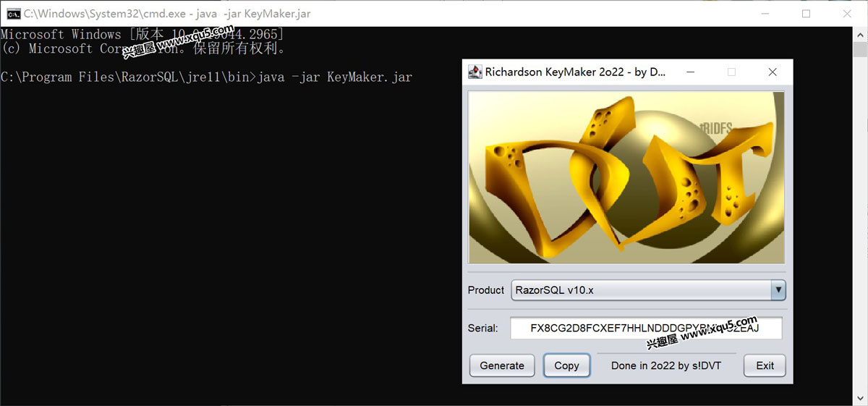The height and width of the screenshot is (406, 868).
Task: Maximize the cmd.exe window
Action: coord(806,13)
